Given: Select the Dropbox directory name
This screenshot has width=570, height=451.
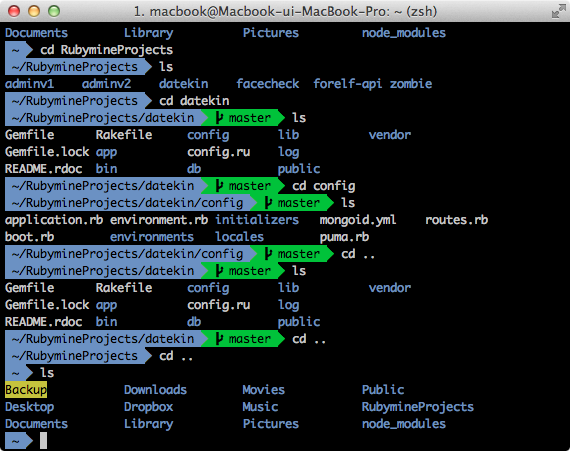Looking at the screenshot, I should pyautogui.click(x=148, y=407).
